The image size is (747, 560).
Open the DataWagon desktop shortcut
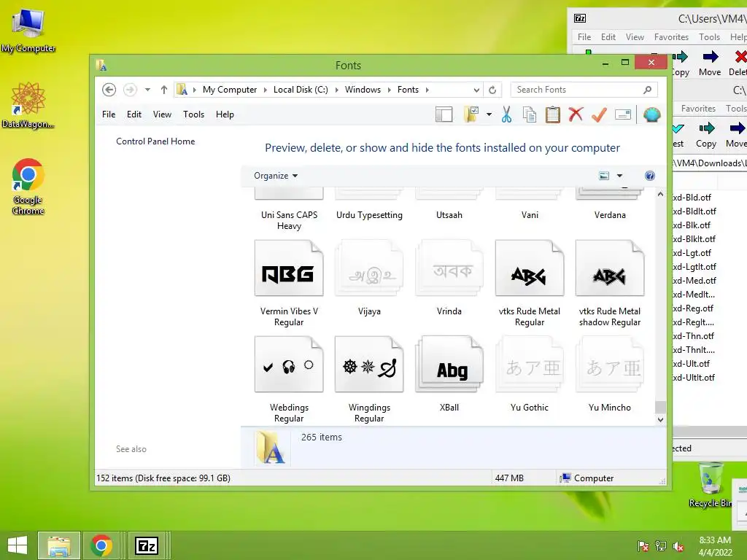28,106
